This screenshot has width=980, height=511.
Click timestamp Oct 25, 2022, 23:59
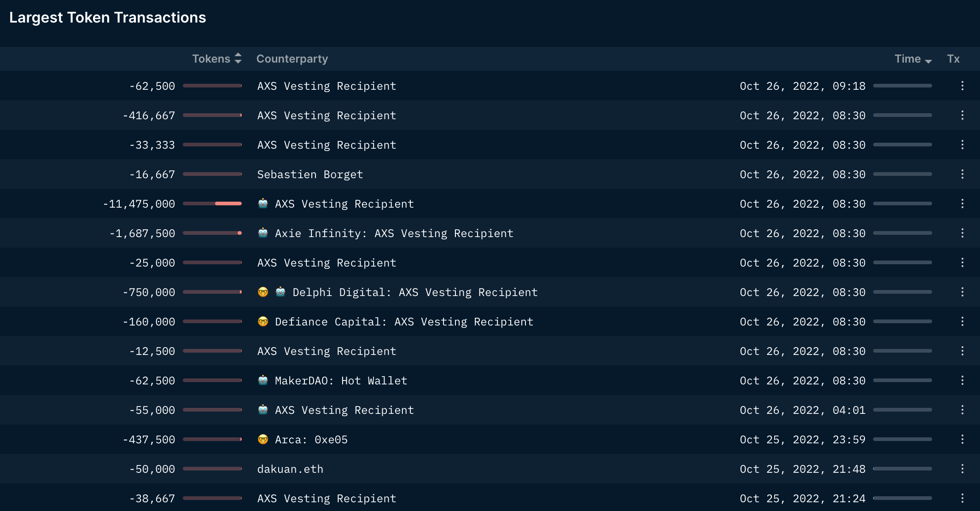(802, 440)
